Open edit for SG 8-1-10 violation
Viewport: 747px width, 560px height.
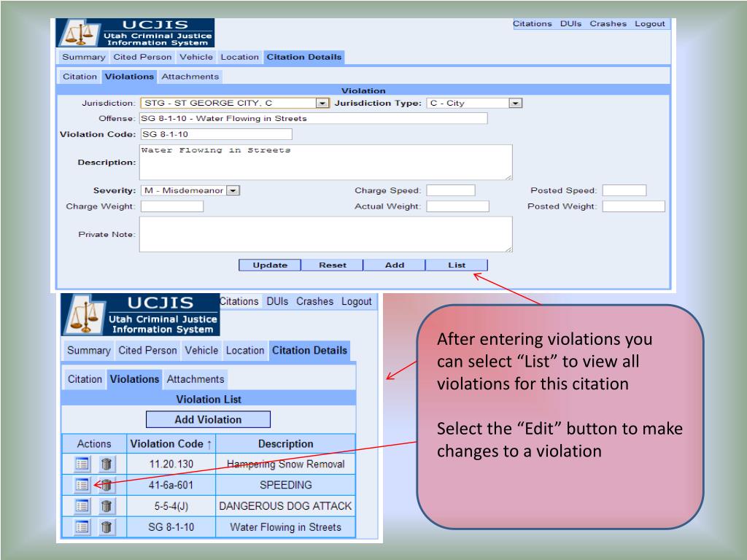(x=82, y=526)
